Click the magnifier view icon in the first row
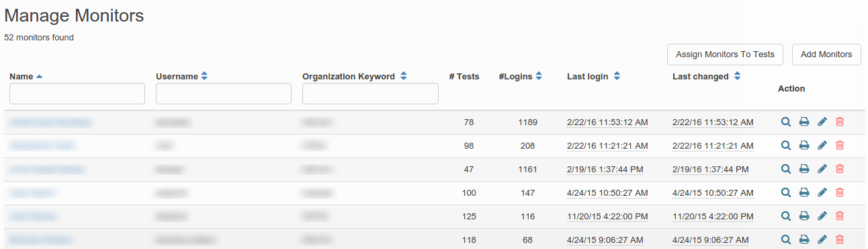The width and height of the screenshot is (868, 249). tap(785, 122)
